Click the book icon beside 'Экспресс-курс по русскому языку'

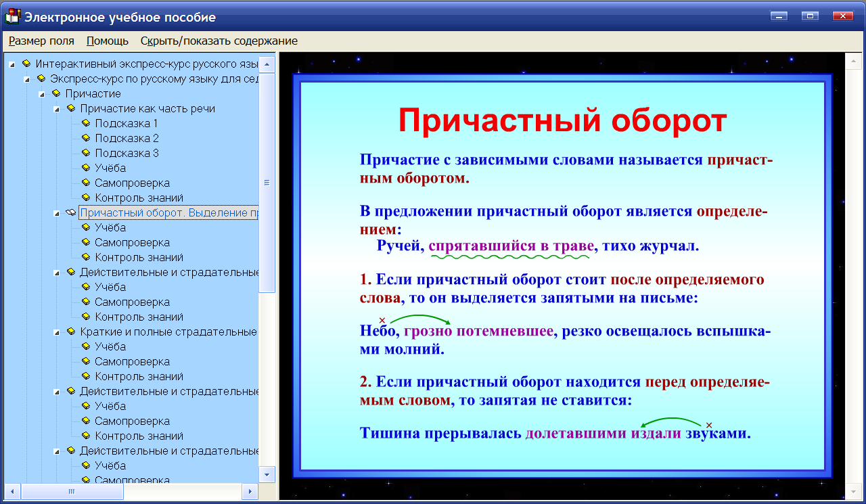click(42, 78)
